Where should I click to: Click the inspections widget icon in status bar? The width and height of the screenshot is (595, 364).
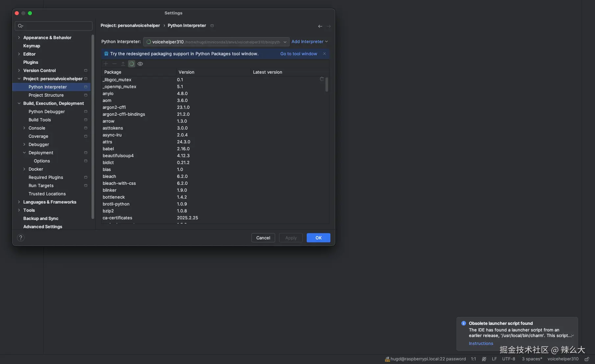click(484, 359)
